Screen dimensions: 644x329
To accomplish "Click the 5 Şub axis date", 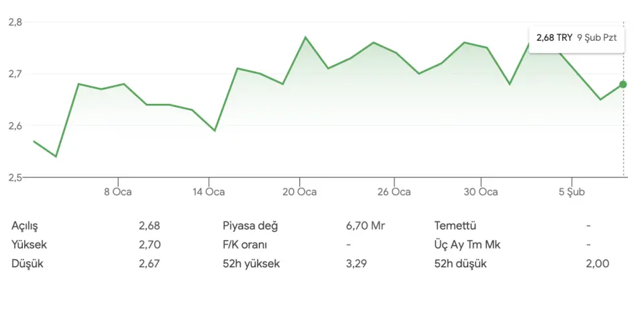I will 572,192.
